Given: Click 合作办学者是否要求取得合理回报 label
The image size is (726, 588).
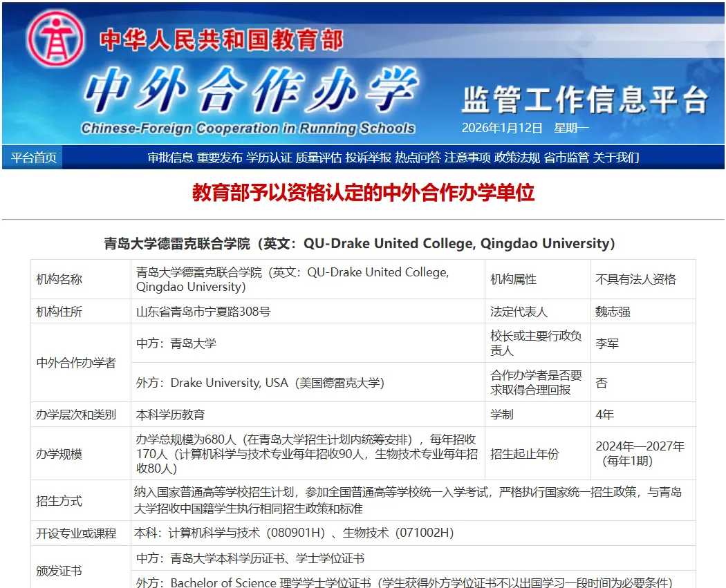Looking at the screenshot, I should tap(536, 383).
